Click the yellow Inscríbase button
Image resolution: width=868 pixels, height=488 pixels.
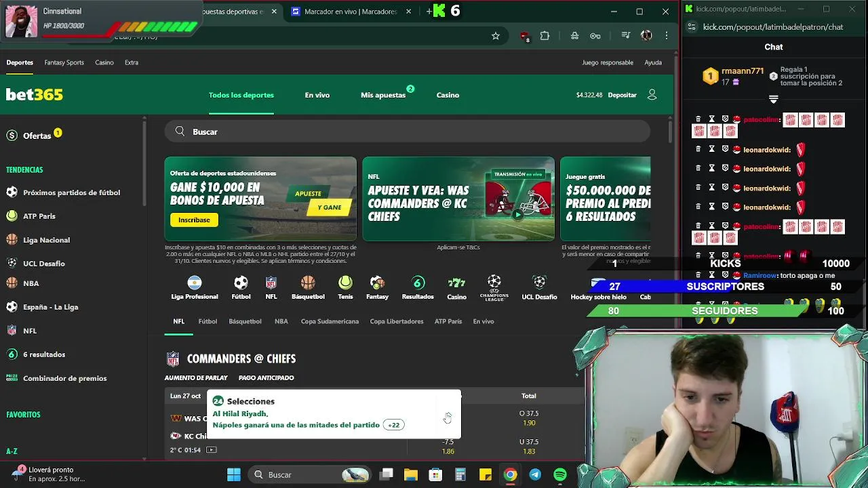pos(194,220)
